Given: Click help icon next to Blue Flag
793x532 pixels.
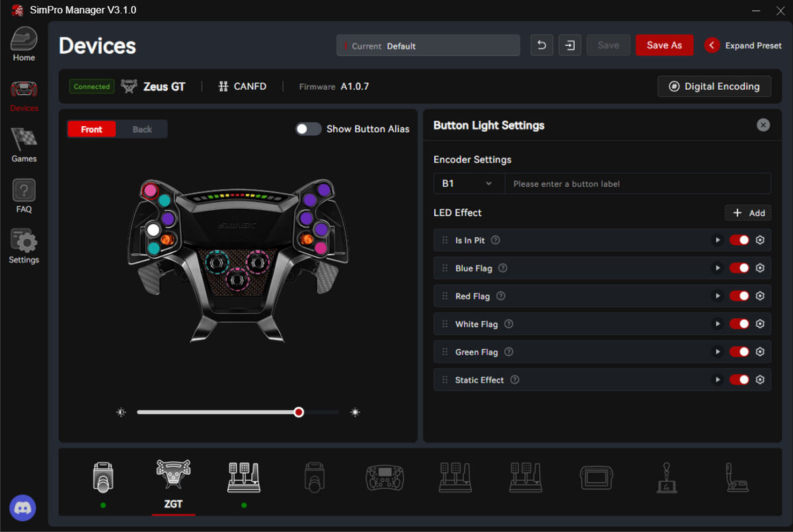Looking at the screenshot, I should point(503,268).
